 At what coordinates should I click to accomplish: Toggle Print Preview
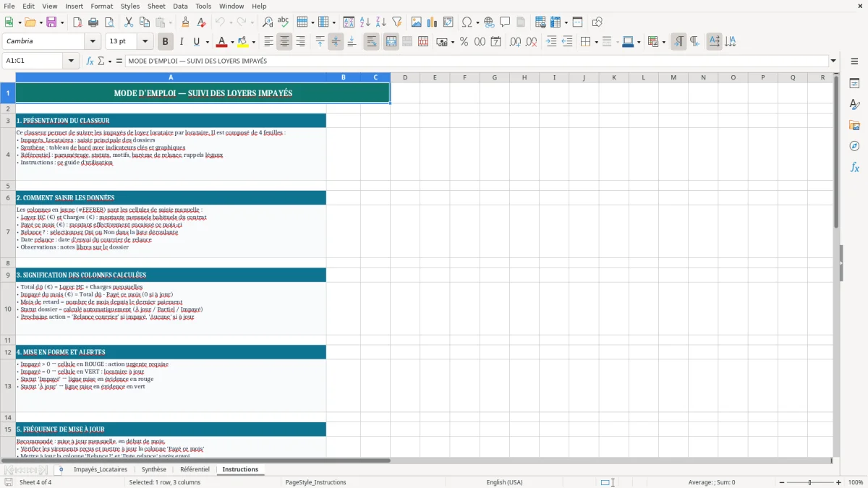point(109,22)
